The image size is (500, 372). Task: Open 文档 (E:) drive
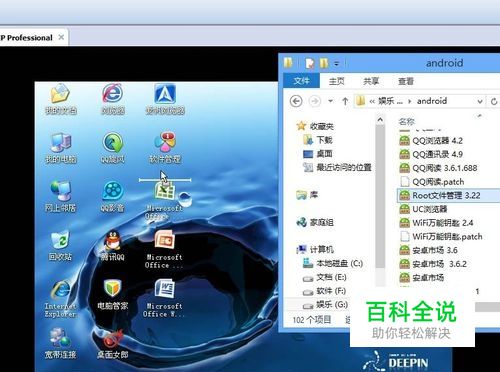coord(324,277)
